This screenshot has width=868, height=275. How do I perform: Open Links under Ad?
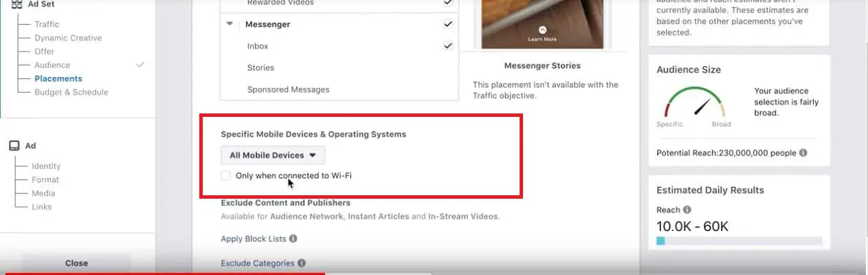pos(42,206)
